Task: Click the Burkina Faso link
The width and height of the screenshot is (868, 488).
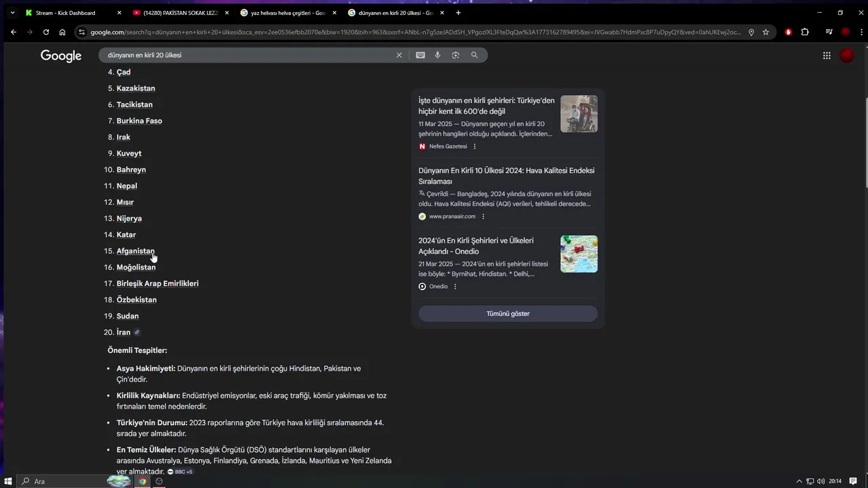Action: coord(139,121)
